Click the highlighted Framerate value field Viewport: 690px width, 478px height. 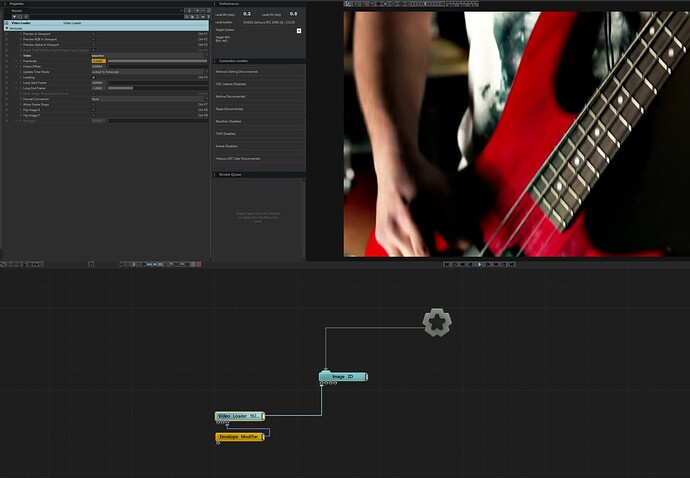(99, 61)
